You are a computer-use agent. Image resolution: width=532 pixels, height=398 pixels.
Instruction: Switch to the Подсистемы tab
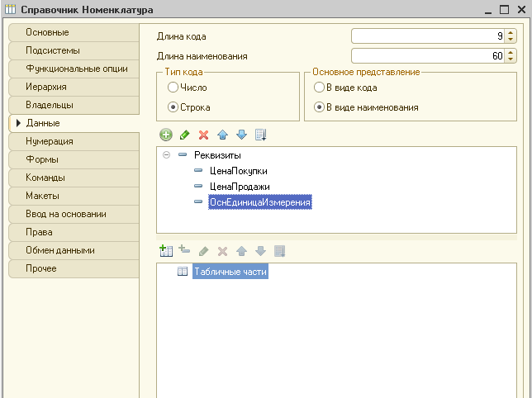click(x=74, y=50)
